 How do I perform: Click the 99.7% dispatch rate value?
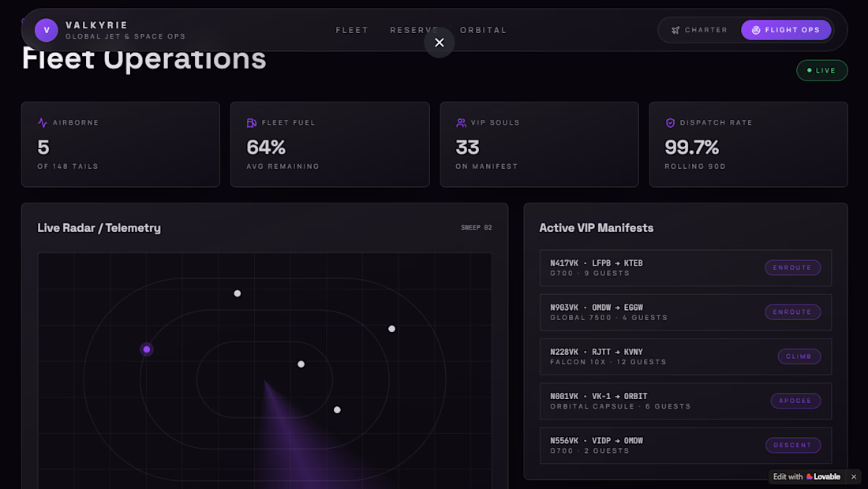tap(692, 147)
